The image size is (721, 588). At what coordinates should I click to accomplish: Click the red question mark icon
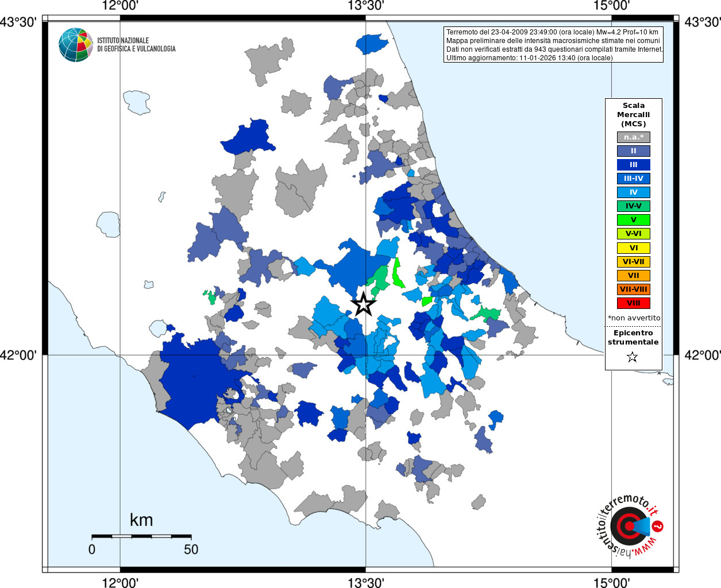(x=658, y=526)
